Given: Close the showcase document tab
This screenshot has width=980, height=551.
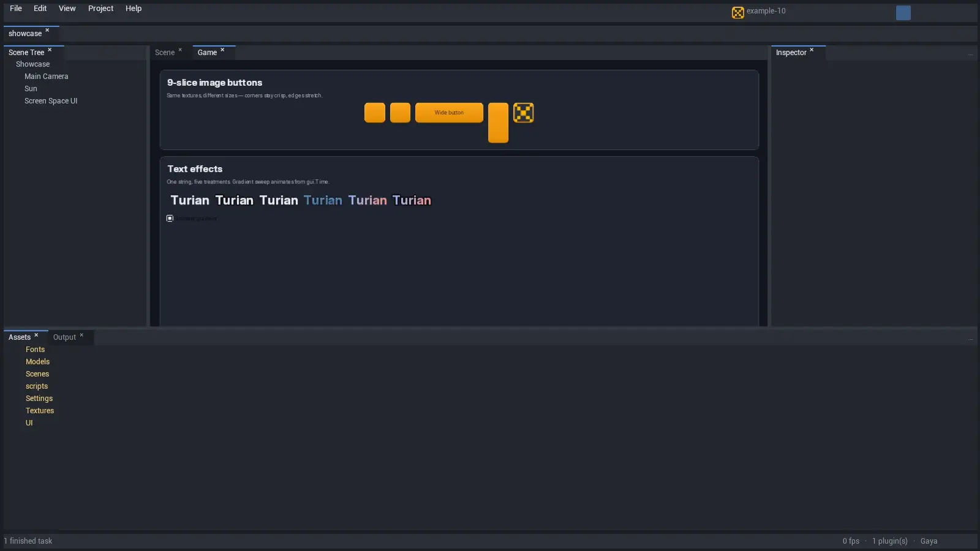Looking at the screenshot, I should [47, 31].
